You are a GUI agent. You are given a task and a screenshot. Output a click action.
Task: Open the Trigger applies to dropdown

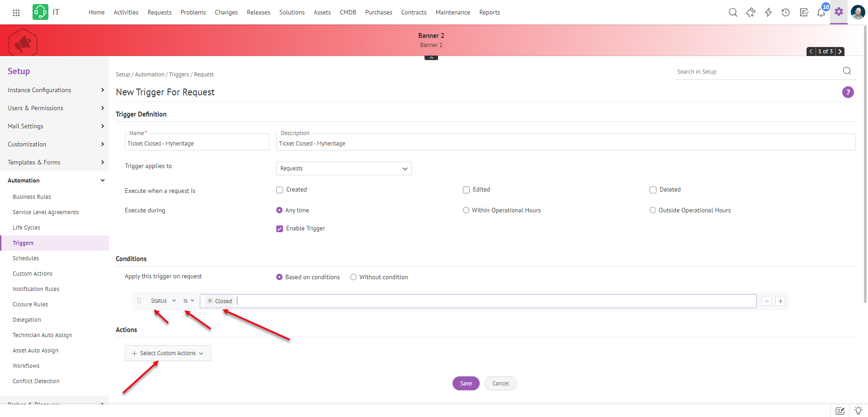click(344, 169)
